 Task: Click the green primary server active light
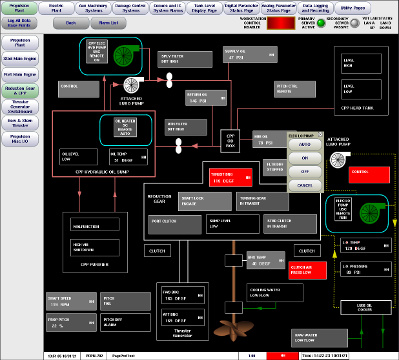click(x=321, y=23)
